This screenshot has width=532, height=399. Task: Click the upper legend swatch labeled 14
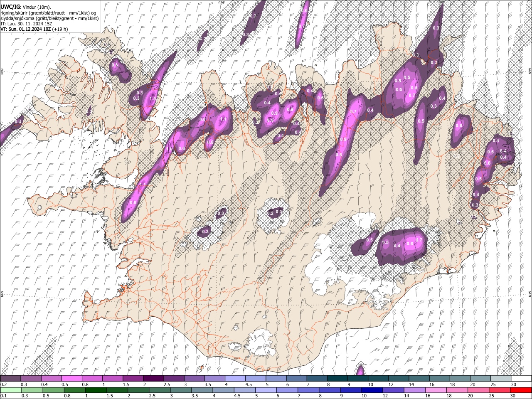(x=419, y=378)
